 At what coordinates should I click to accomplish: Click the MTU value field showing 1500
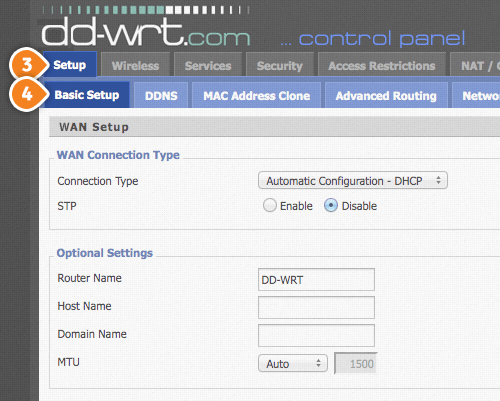[356, 363]
